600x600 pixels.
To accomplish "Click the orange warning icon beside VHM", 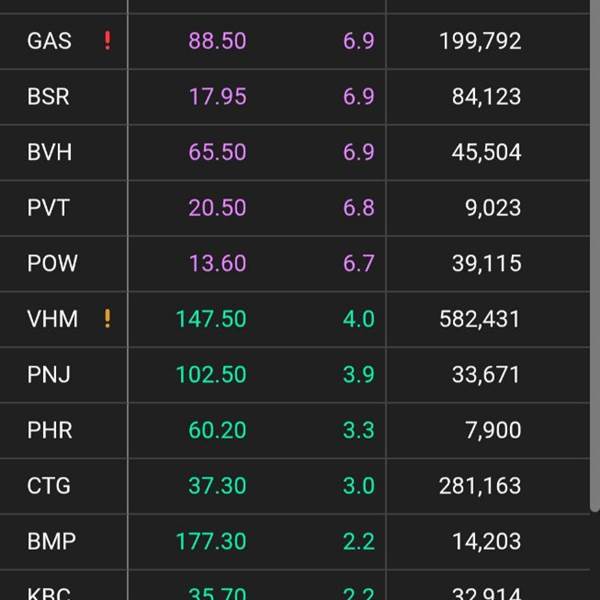I will tap(107, 319).
